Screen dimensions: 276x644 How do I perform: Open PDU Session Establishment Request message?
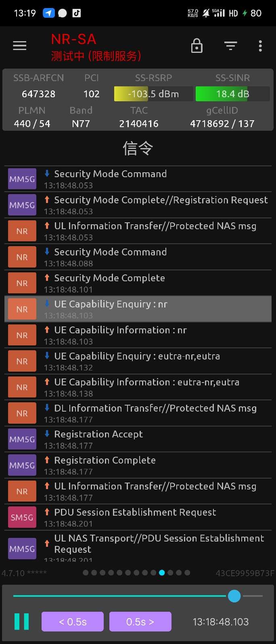135,512
